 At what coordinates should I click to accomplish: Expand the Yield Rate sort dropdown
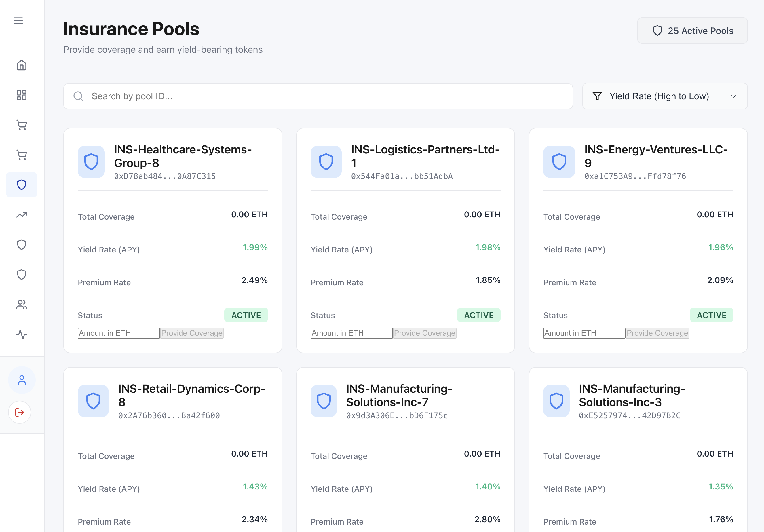[x=664, y=96]
